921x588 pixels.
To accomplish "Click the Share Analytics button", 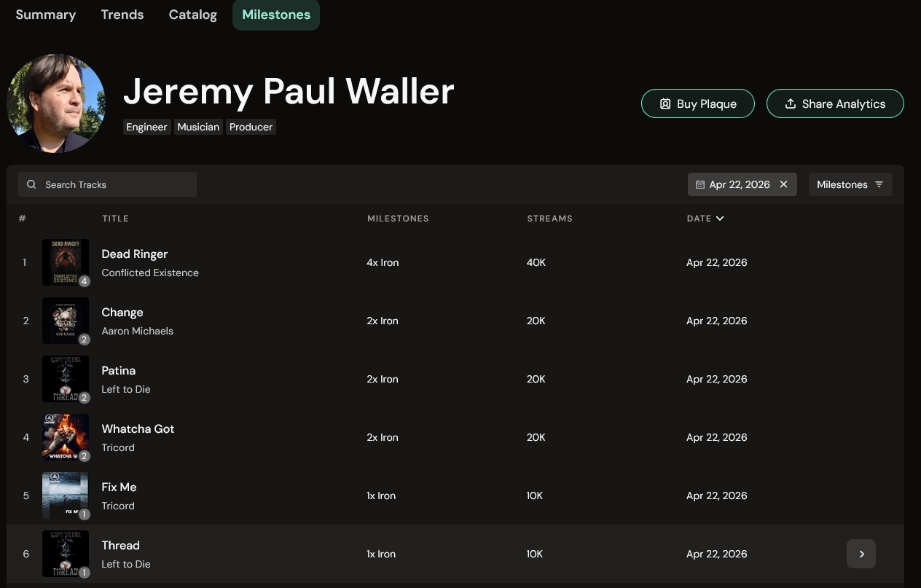I will point(835,103).
